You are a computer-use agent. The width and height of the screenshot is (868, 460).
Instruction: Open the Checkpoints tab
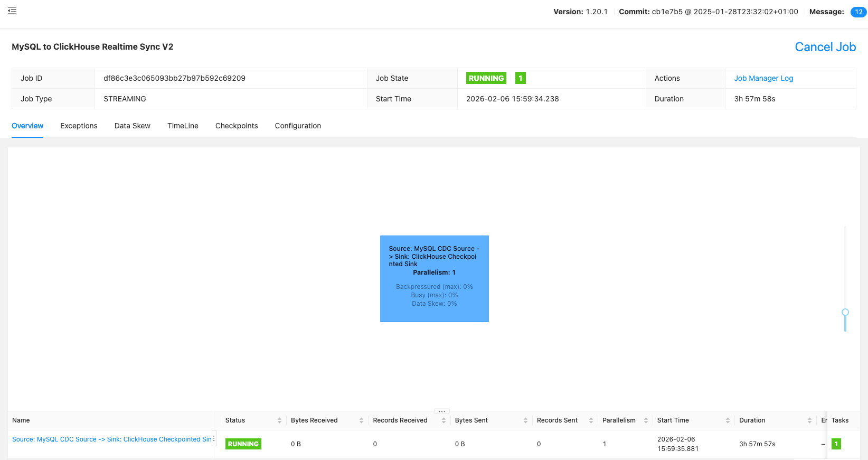[x=237, y=126]
